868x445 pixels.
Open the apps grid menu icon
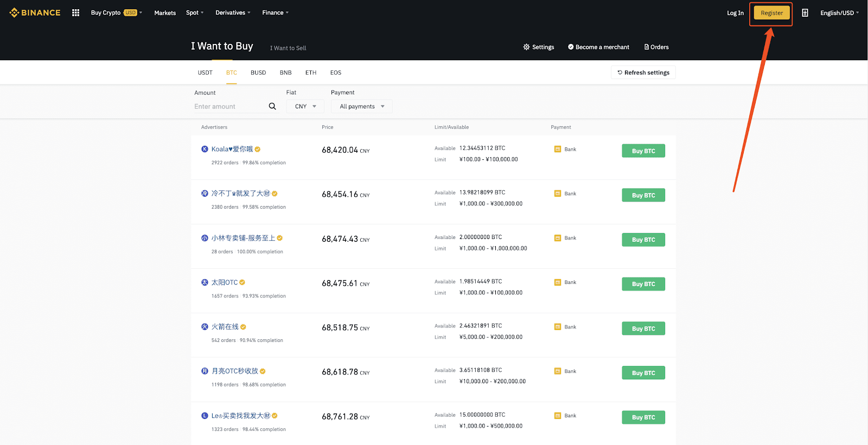coord(75,12)
